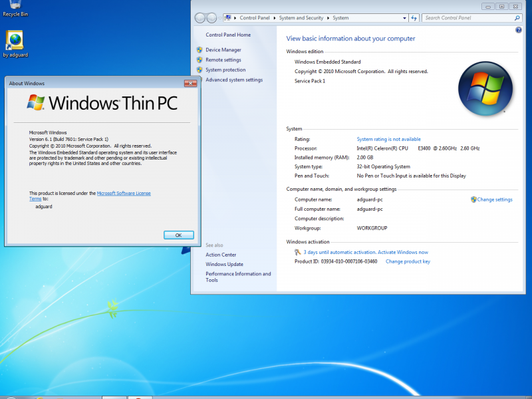
Task: Click 'Version 6.1 (Build 7601: Service Pack 1)' text
Action: tap(68, 139)
